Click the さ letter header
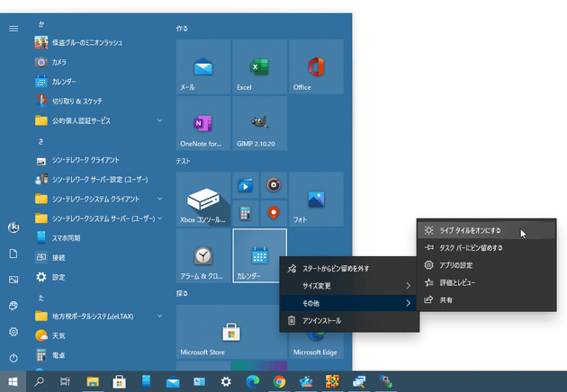Viewport: 567px width, 392px height. (40, 141)
